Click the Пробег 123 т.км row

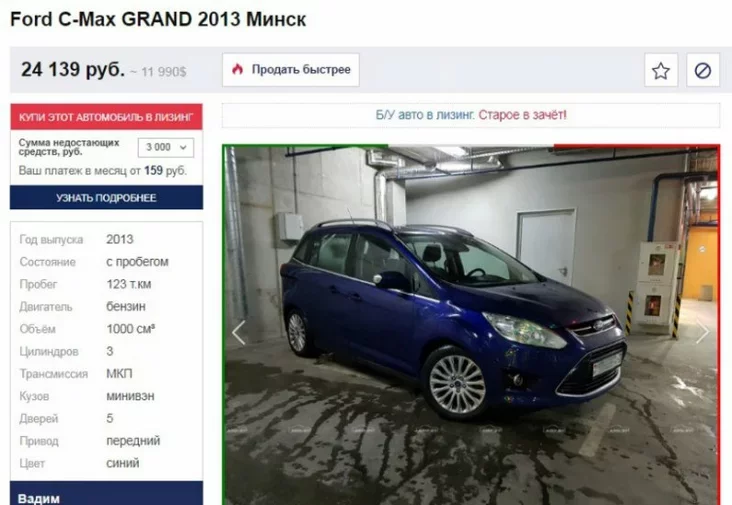[106, 284]
